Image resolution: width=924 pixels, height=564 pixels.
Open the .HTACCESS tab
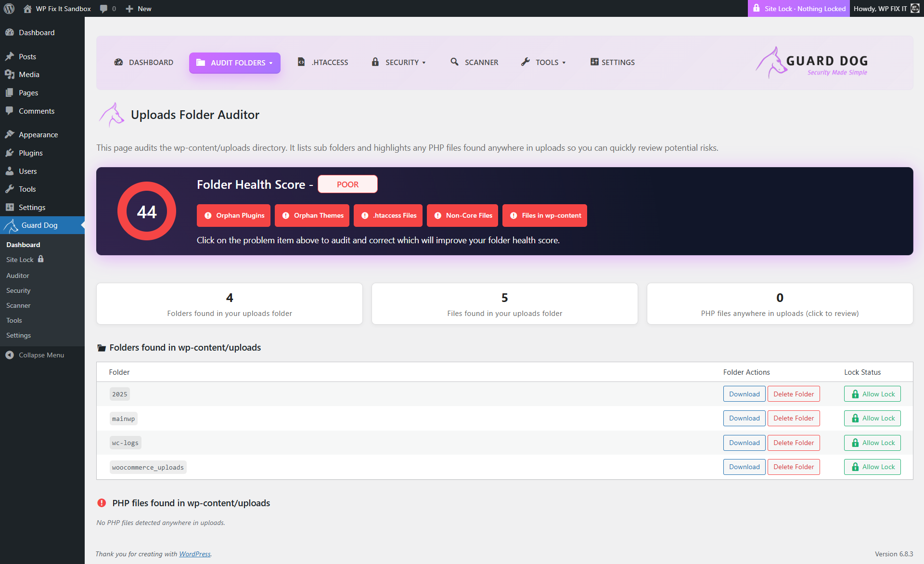[323, 62]
